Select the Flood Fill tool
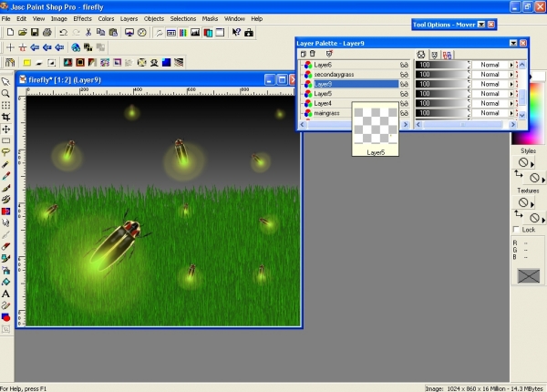This screenshot has width=547, height=392. (x=5, y=282)
